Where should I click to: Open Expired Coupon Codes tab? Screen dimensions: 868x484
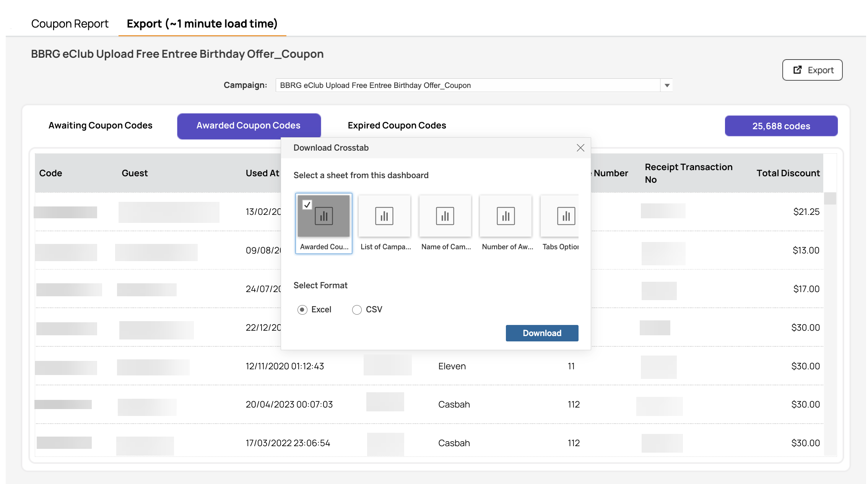(397, 125)
